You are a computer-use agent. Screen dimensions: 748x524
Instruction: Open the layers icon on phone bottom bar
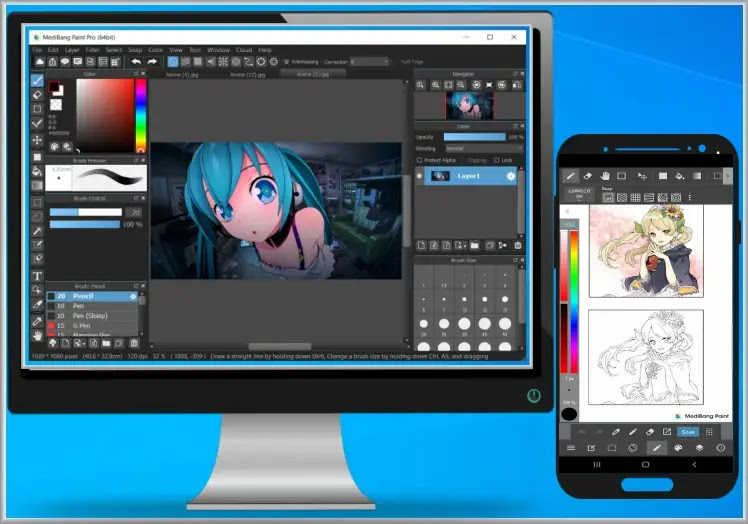(x=699, y=448)
